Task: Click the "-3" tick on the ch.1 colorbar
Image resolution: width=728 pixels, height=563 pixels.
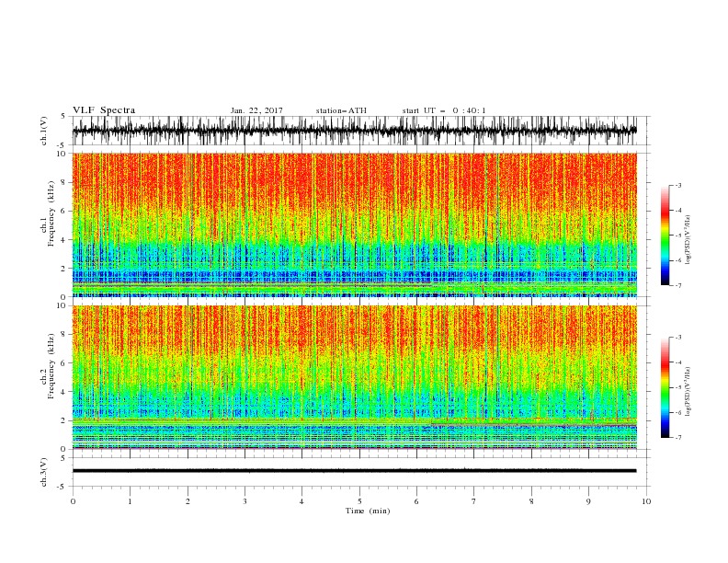Action: tap(678, 185)
